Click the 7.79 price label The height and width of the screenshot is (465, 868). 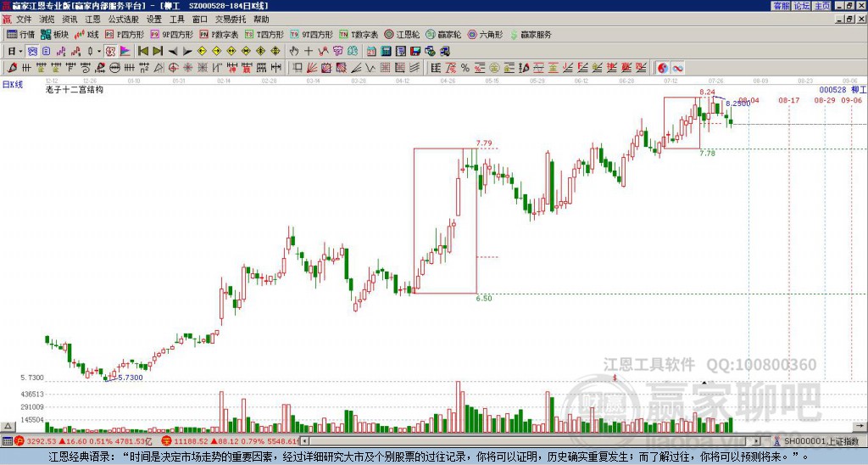pyautogui.click(x=484, y=143)
